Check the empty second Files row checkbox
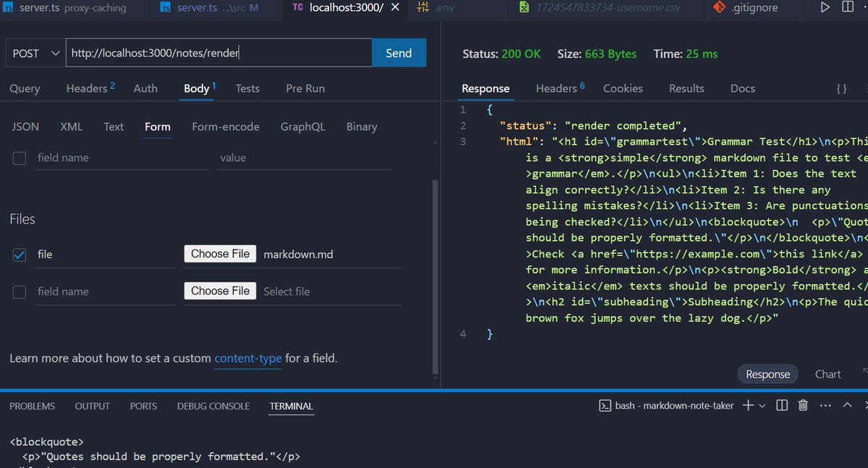868x468 pixels. [x=20, y=292]
